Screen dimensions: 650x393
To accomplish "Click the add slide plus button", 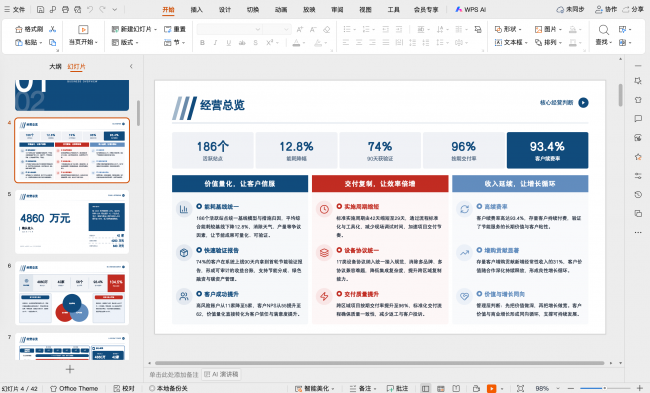I will tap(70, 369).
